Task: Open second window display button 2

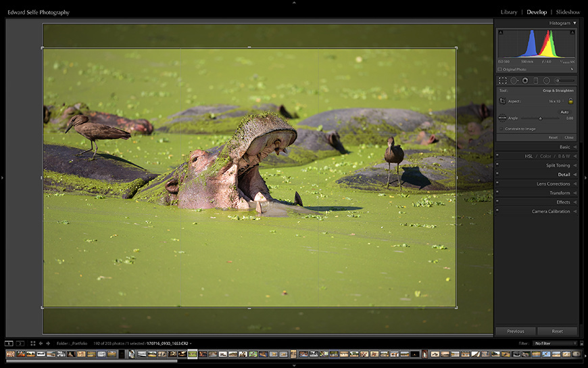Action: pos(20,343)
